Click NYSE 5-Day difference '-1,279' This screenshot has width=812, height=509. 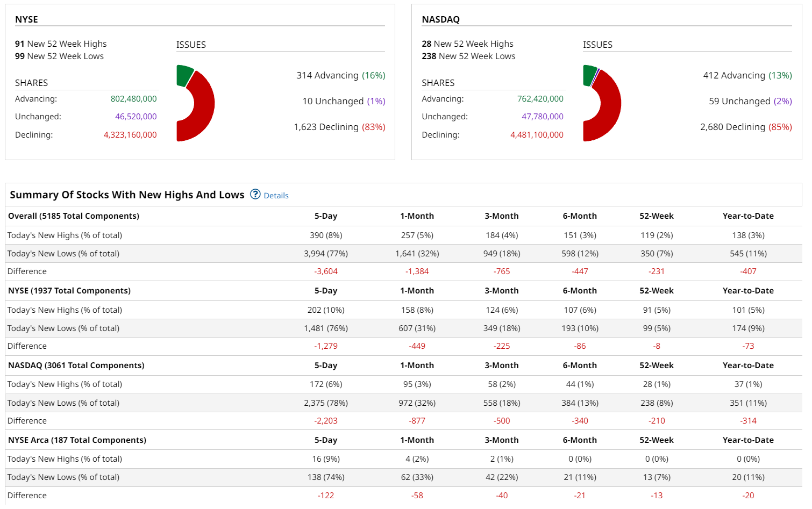pyautogui.click(x=326, y=346)
